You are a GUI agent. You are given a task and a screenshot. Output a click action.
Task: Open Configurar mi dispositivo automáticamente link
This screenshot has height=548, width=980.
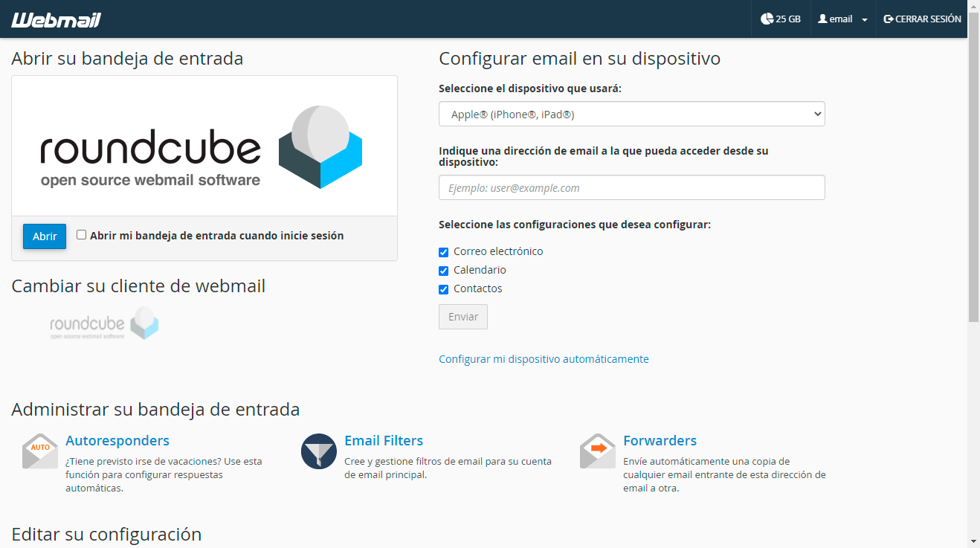[x=544, y=359]
